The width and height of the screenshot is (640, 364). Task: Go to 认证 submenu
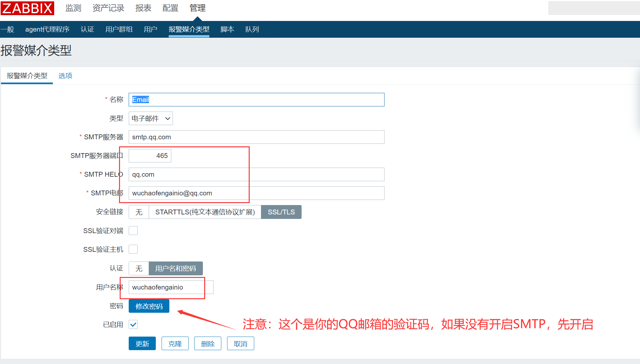[x=87, y=29]
